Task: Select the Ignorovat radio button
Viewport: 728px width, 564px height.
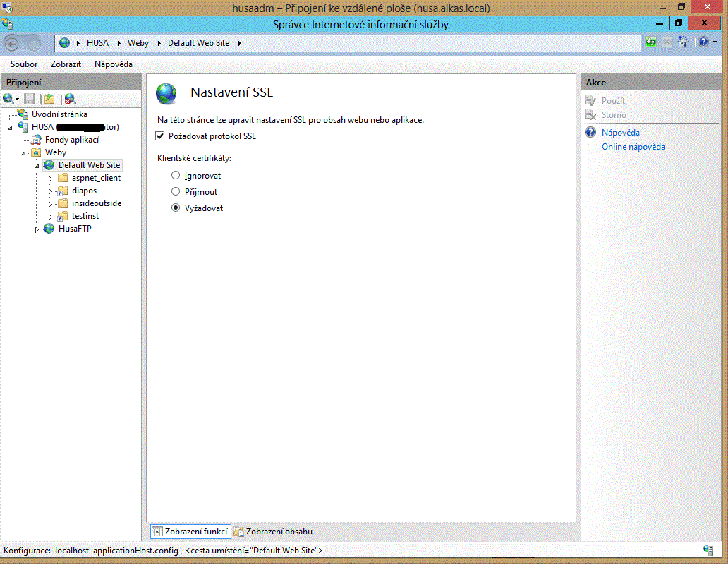Action: pos(176,176)
